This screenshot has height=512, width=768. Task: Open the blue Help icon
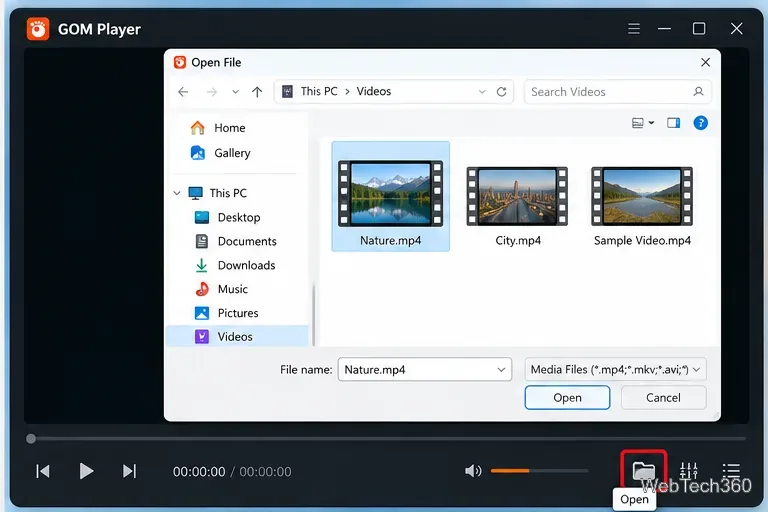point(700,123)
